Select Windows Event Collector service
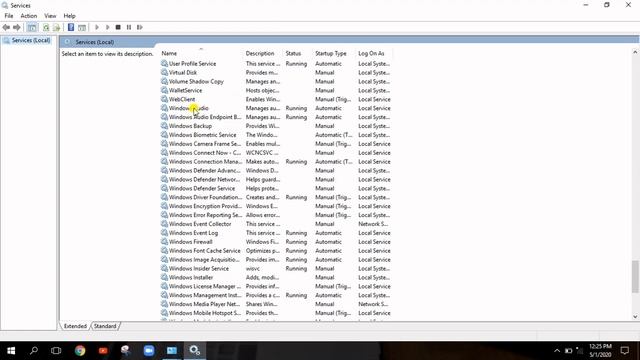640x360 pixels. [276, 224]
